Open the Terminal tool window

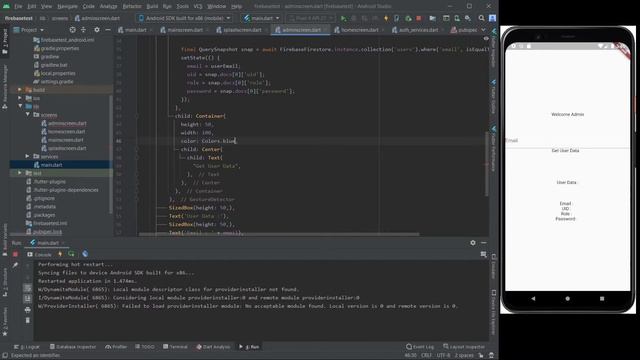click(x=175, y=347)
